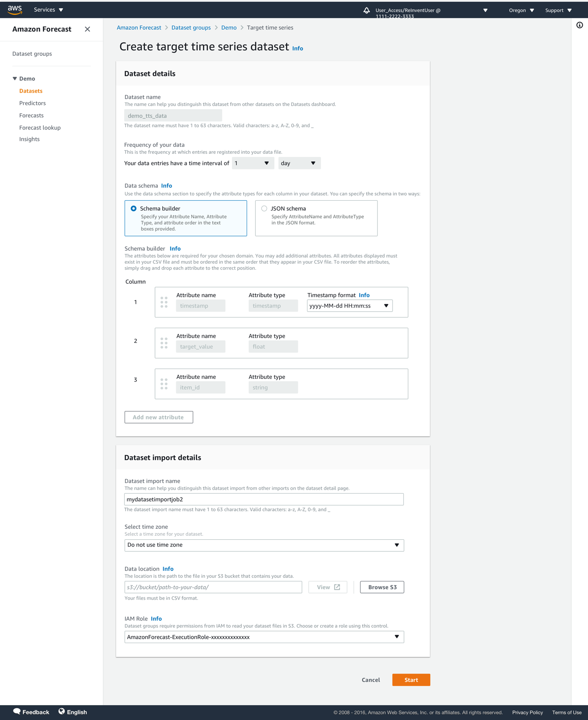Go to Datasets in the sidebar

(x=31, y=91)
